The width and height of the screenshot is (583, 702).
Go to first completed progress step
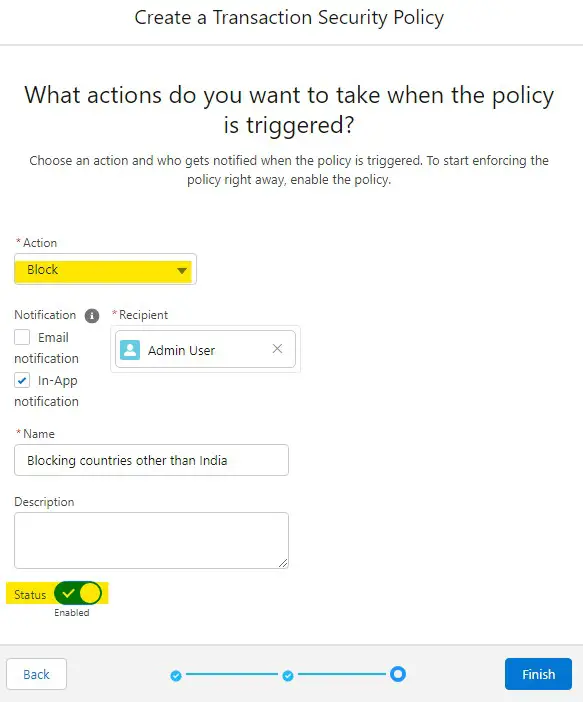176,675
